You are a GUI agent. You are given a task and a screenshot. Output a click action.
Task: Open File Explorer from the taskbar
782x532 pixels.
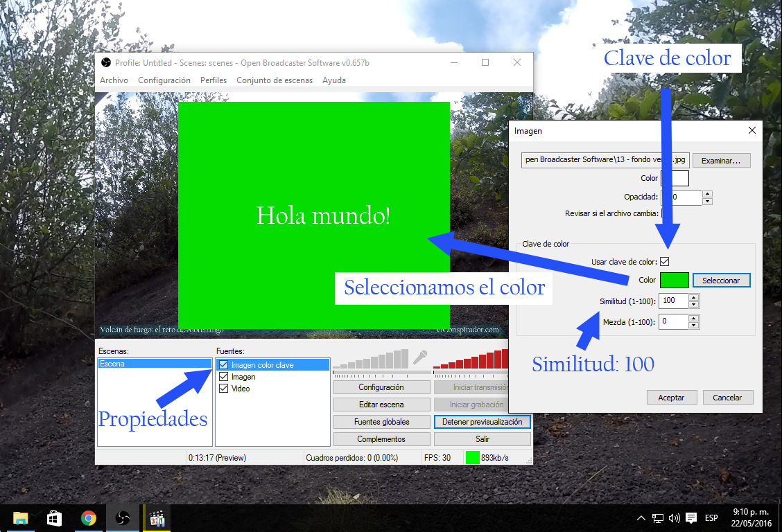click(21, 518)
